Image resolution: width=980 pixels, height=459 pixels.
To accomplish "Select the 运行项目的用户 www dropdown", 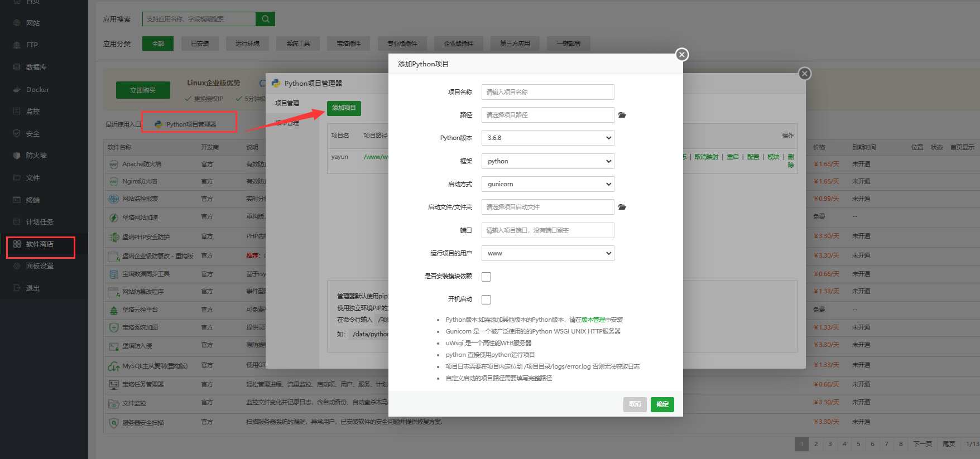I will 547,253.
